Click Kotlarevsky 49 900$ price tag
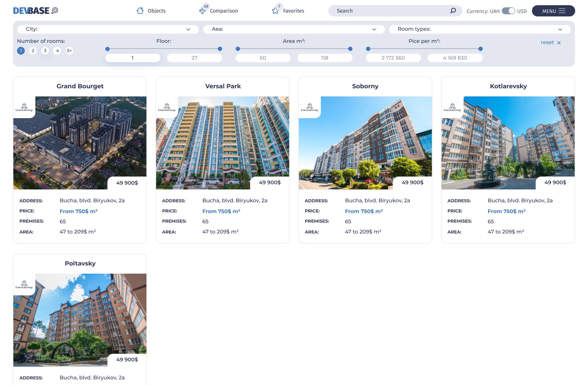The image size is (588, 385). click(555, 183)
